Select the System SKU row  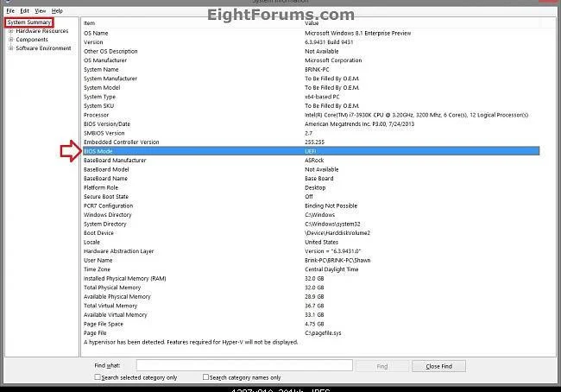(311, 106)
